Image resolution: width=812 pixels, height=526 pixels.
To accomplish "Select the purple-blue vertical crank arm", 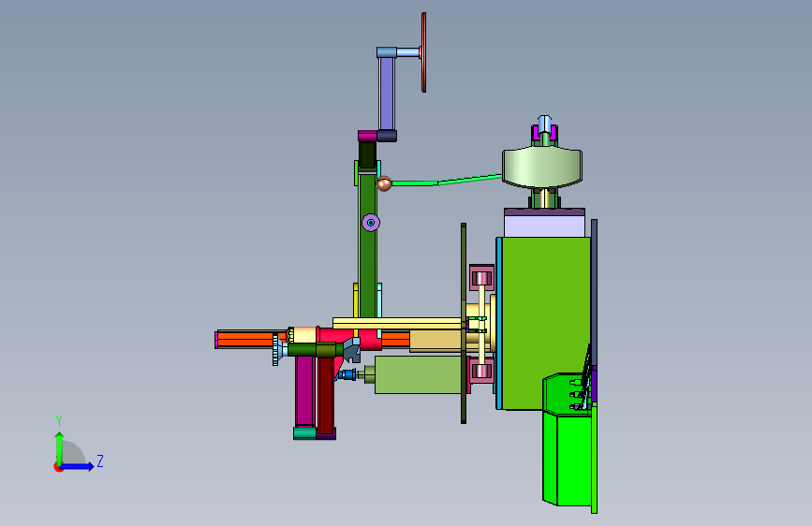I will (387, 94).
